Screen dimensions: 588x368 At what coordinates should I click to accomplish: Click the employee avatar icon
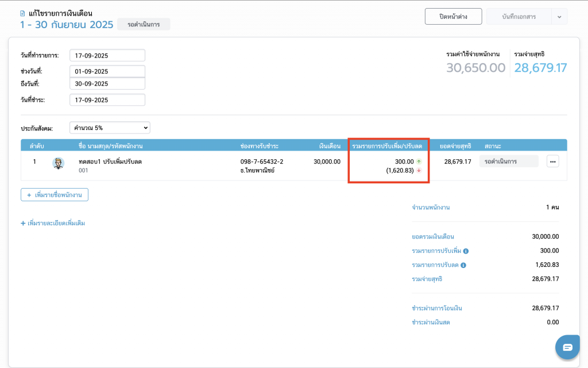[58, 163]
